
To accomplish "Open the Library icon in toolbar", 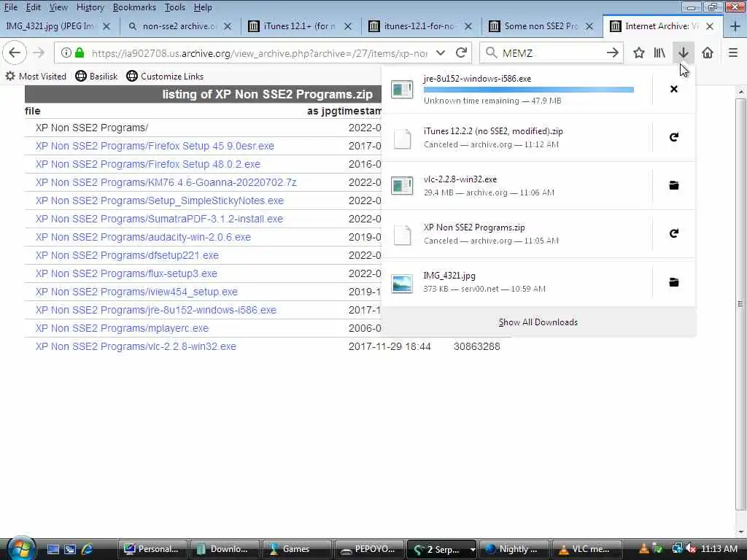I will pyautogui.click(x=659, y=52).
